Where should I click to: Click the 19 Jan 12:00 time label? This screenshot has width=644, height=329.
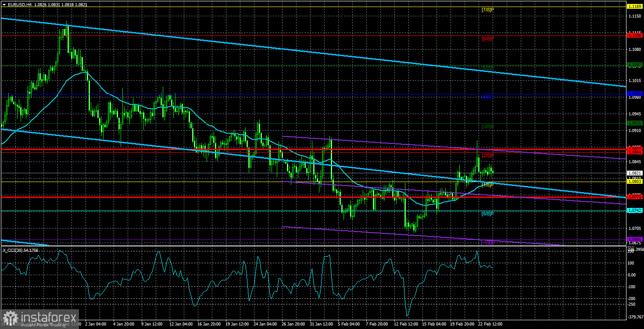tap(236, 324)
